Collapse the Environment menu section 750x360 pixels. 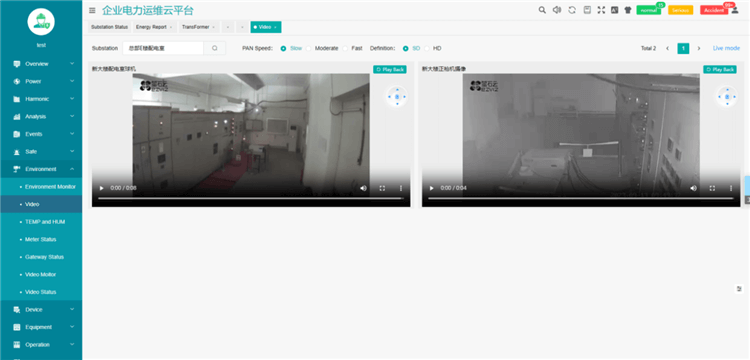point(41,169)
